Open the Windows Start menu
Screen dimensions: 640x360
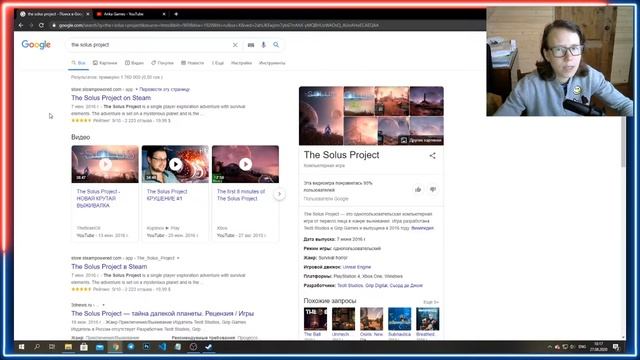point(22,347)
